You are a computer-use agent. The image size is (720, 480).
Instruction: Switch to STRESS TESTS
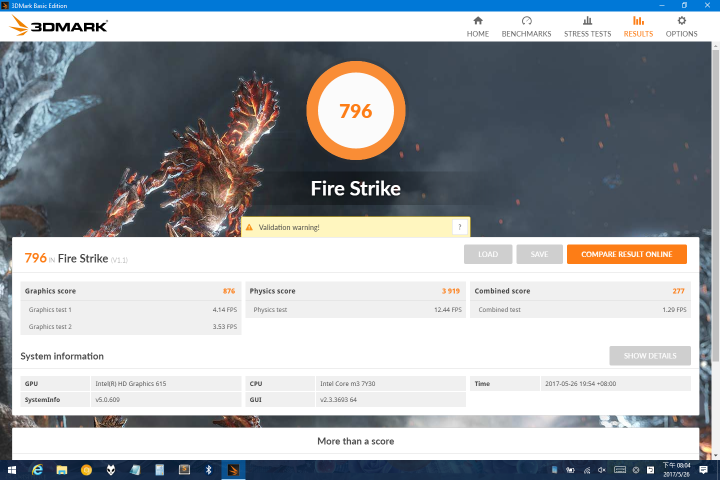(x=587, y=27)
